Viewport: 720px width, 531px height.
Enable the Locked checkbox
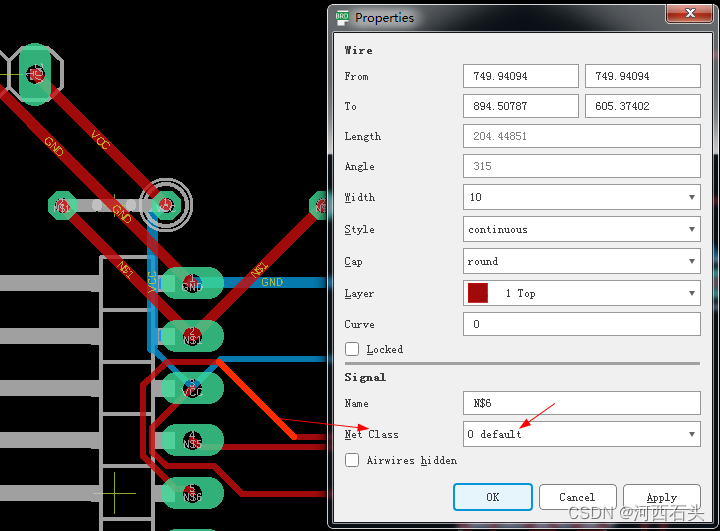(352, 349)
